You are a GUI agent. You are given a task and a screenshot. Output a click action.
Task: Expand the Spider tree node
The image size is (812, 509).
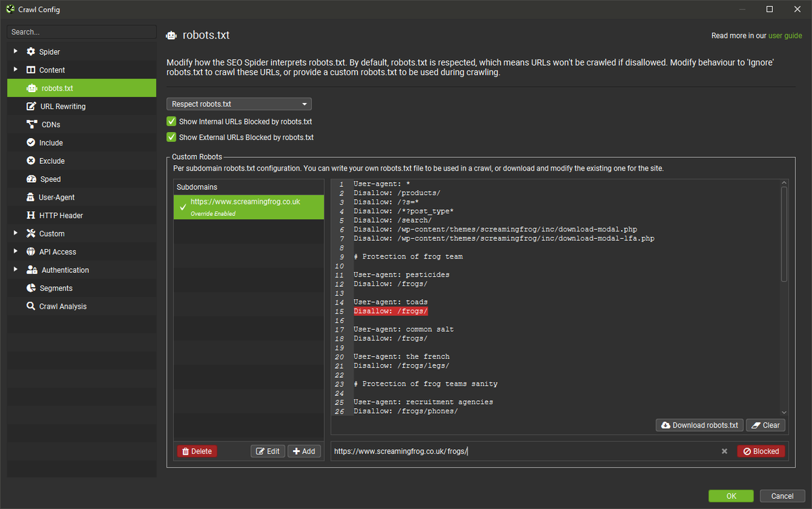coord(16,51)
